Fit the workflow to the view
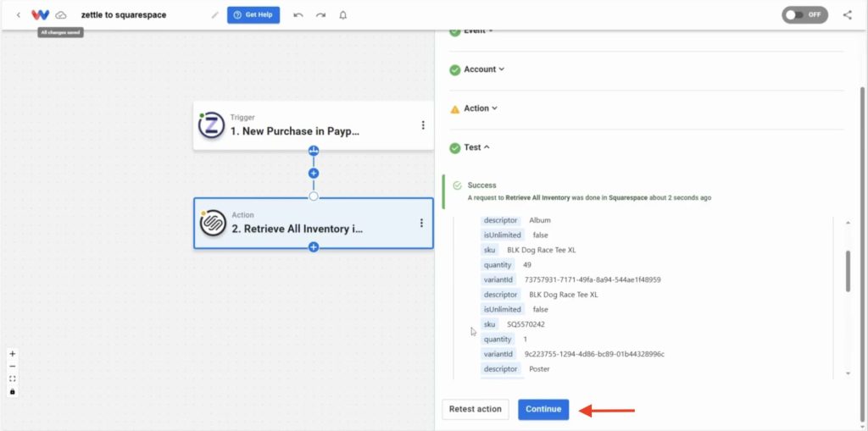Viewport: 868px width, 431px height. tap(13, 379)
